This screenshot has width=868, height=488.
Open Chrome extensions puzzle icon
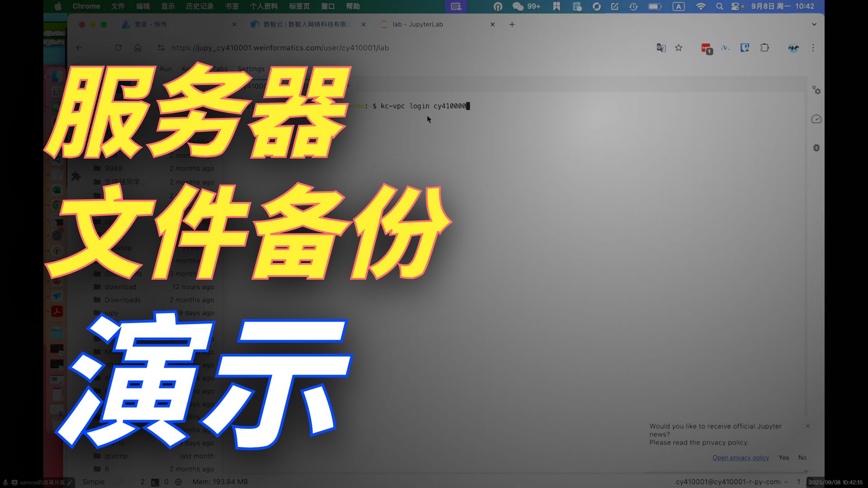[x=764, y=47]
